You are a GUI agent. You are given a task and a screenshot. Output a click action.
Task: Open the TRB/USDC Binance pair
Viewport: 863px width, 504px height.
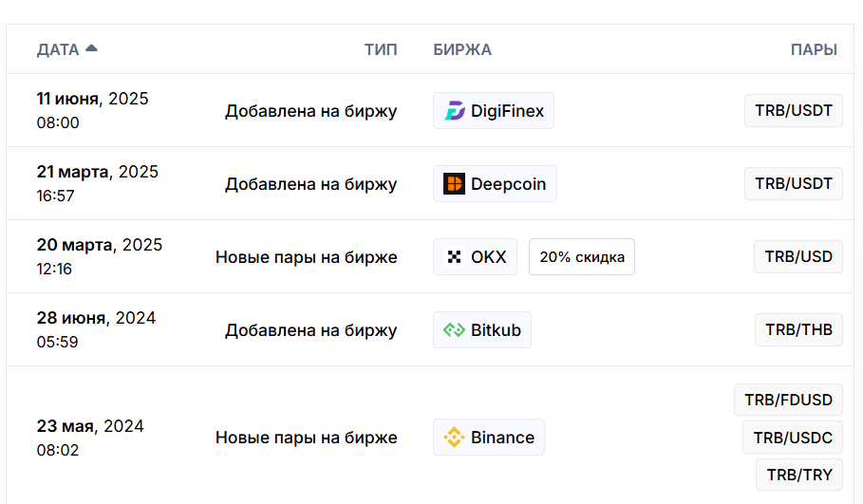[793, 438]
